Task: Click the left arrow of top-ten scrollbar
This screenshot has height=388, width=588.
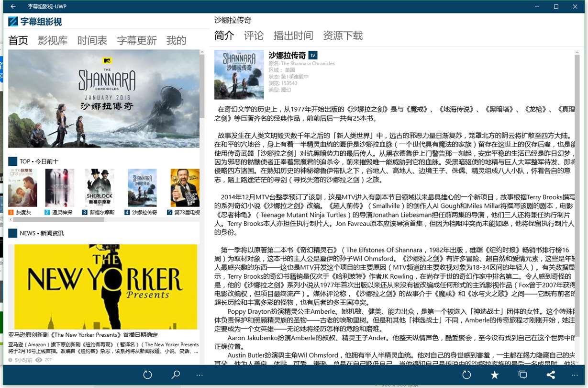Action: pos(11,219)
